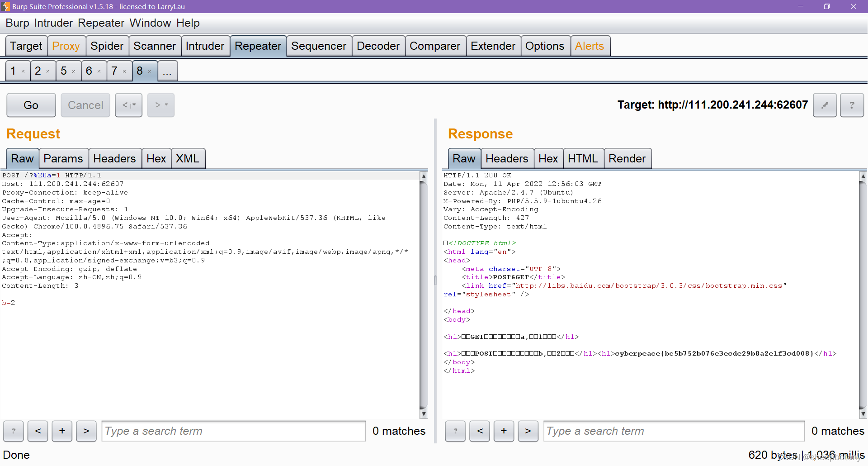The width and height of the screenshot is (868, 466).
Task: Switch to the Scanner tool tab
Action: [155, 46]
